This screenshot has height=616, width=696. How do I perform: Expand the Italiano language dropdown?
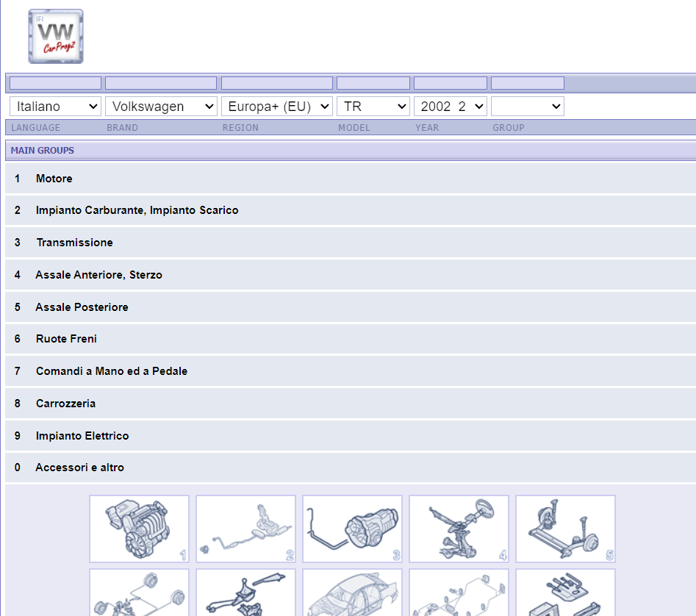pos(55,107)
